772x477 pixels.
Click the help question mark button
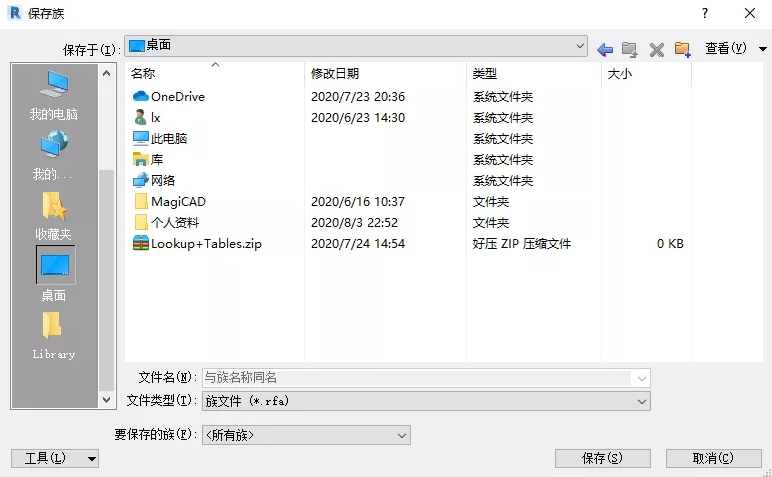(705, 13)
